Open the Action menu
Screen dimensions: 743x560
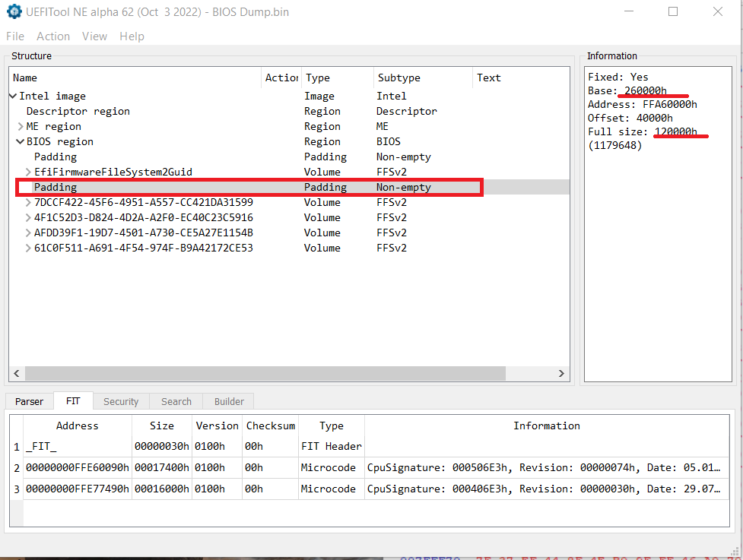click(x=53, y=36)
